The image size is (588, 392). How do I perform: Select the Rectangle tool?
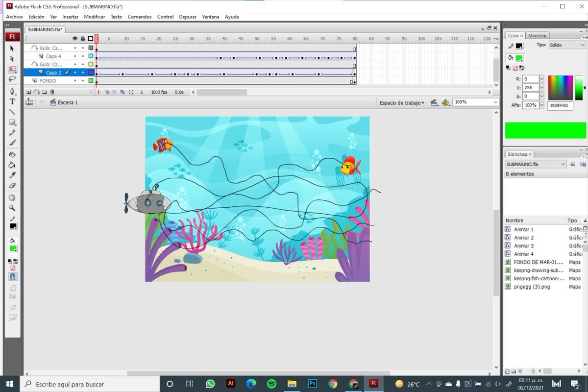[x=12, y=122]
